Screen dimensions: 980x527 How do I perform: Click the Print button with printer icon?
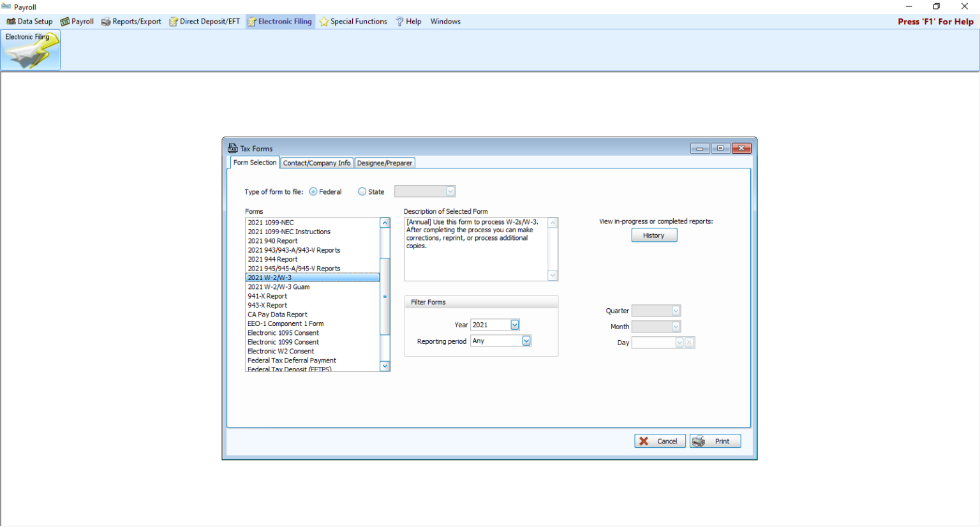coord(715,442)
